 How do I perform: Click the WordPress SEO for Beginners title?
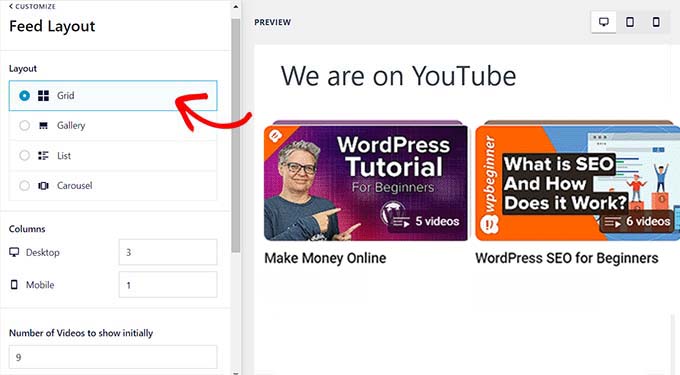pyautogui.click(x=567, y=258)
